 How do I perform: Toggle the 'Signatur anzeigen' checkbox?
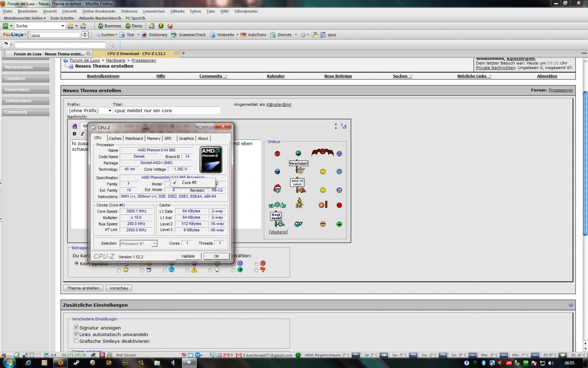pyautogui.click(x=76, y=327)
